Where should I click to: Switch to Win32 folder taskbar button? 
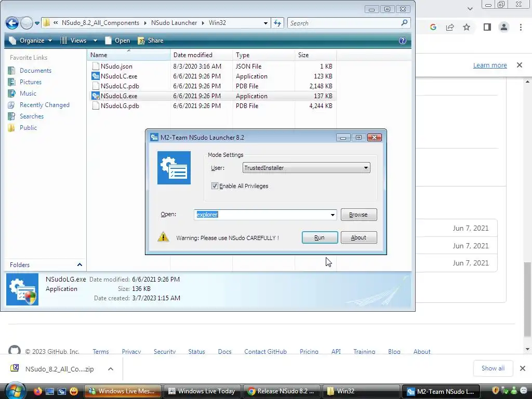(x=361, y=391)
